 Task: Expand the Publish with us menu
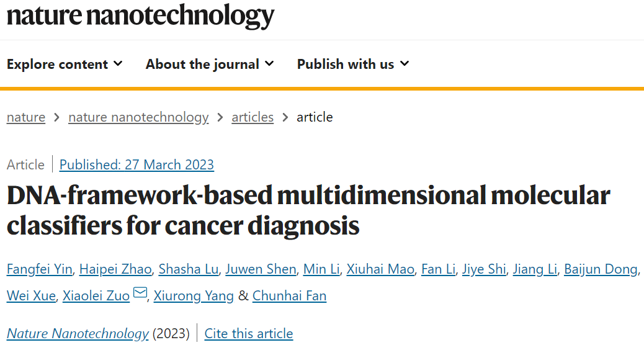pos(353,65)
